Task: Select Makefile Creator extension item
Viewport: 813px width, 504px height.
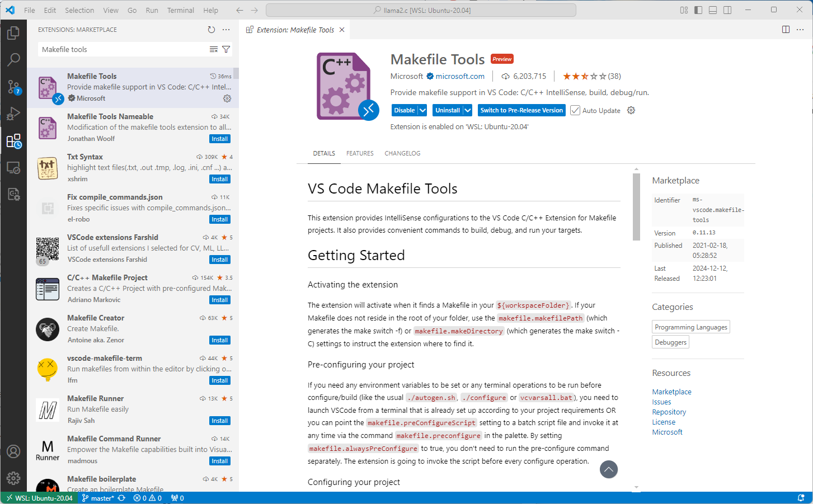Action: coord(133,329)
